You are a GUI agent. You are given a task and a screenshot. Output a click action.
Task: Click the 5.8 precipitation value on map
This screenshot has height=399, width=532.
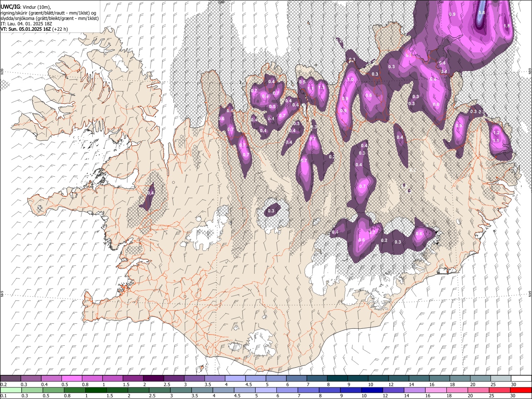click(482, 13)
